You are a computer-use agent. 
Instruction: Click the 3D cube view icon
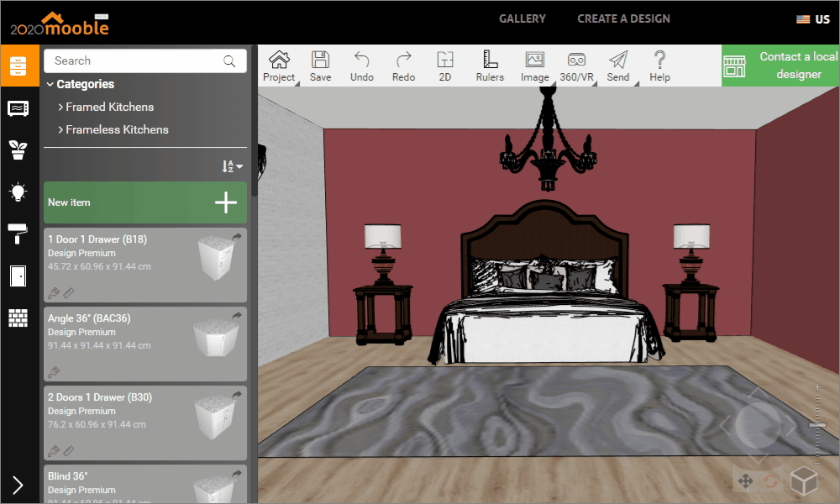(x=804, y=480)
